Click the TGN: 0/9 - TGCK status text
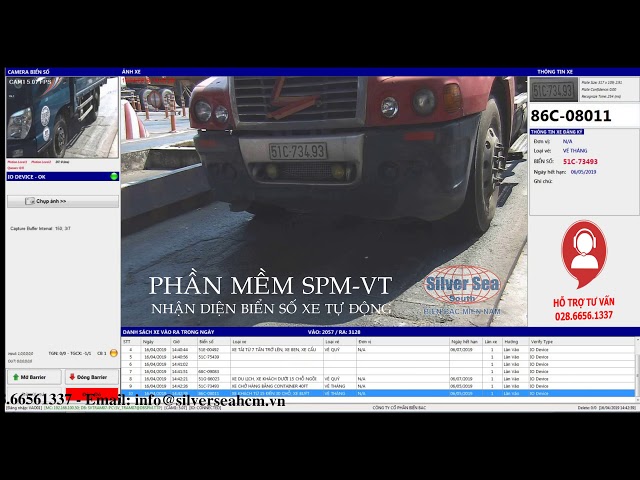This screenshot has width=640, height=480. [x=69, y=353]
